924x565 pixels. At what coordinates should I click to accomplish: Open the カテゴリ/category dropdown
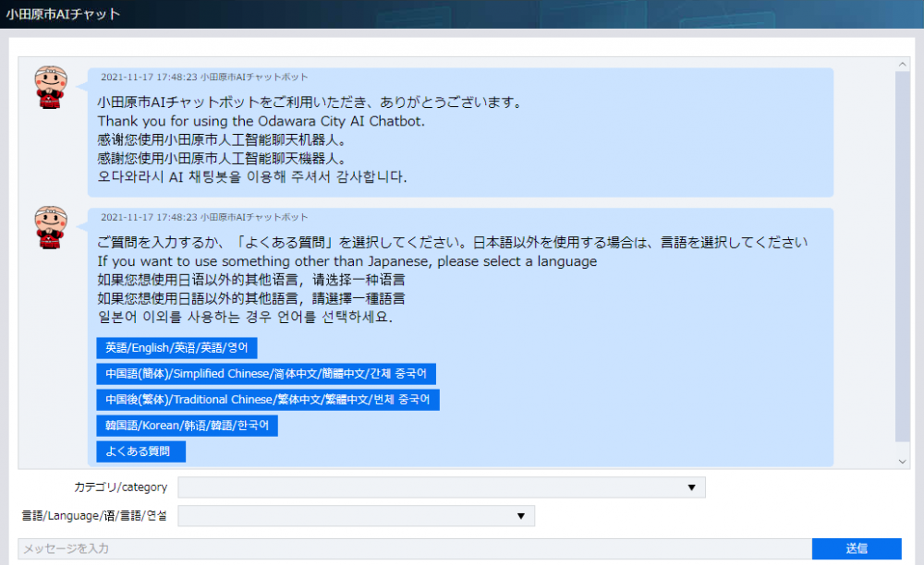(x=442, y=487)
